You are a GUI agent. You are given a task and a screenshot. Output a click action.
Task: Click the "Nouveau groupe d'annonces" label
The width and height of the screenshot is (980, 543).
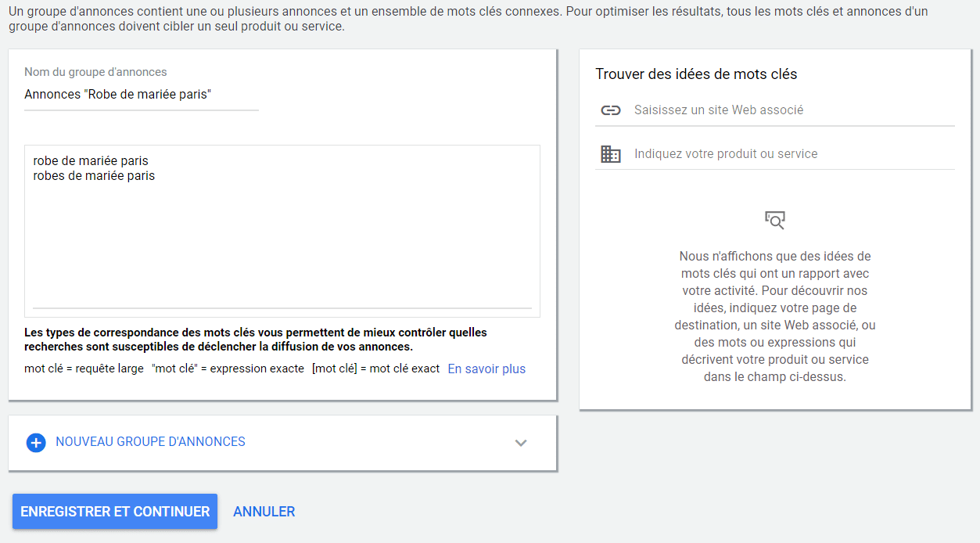point(150,442)
